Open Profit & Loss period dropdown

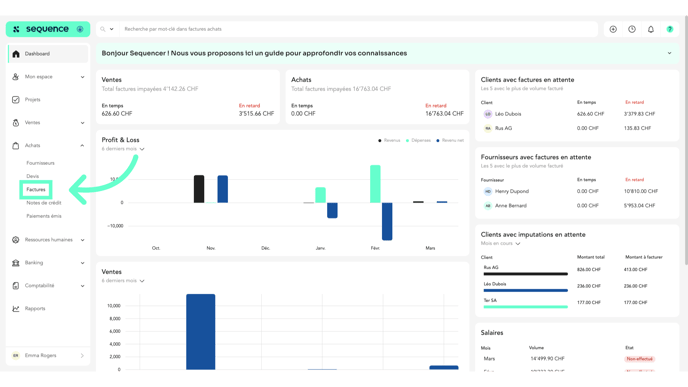(123, 149)
